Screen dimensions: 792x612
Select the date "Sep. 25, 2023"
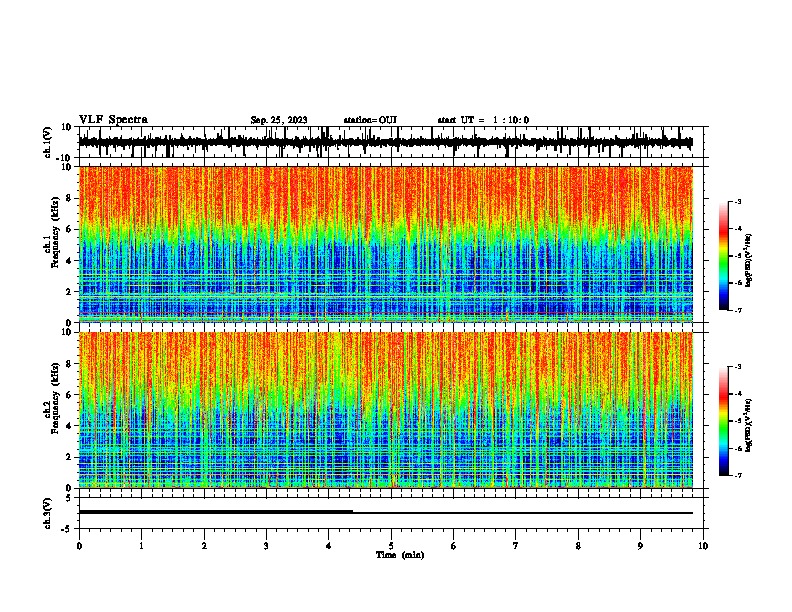coord(279,120)
